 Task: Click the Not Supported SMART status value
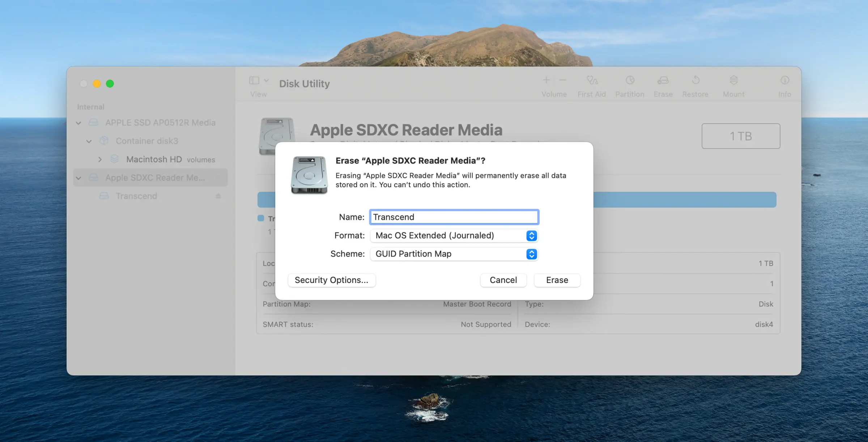click(486, 324)
